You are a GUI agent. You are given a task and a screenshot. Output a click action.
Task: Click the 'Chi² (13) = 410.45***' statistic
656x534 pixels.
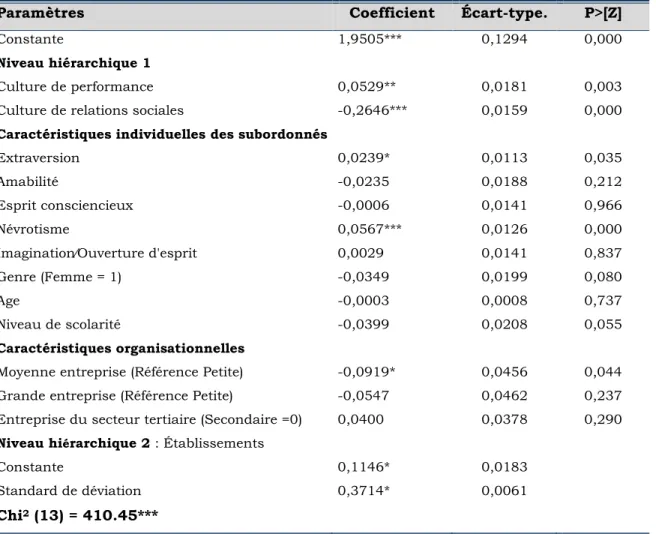pyautogui.click(x=79, y=515)
